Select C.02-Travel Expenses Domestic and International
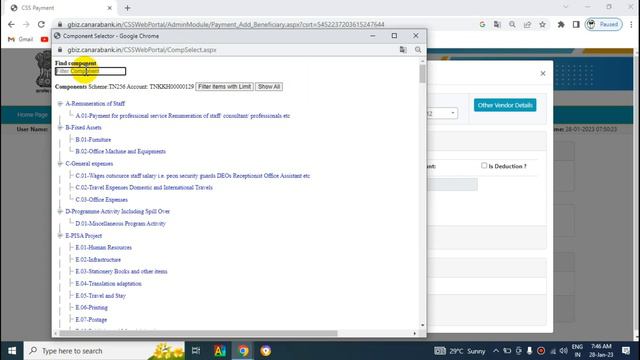The image size is (640, 360). point(144,188)
